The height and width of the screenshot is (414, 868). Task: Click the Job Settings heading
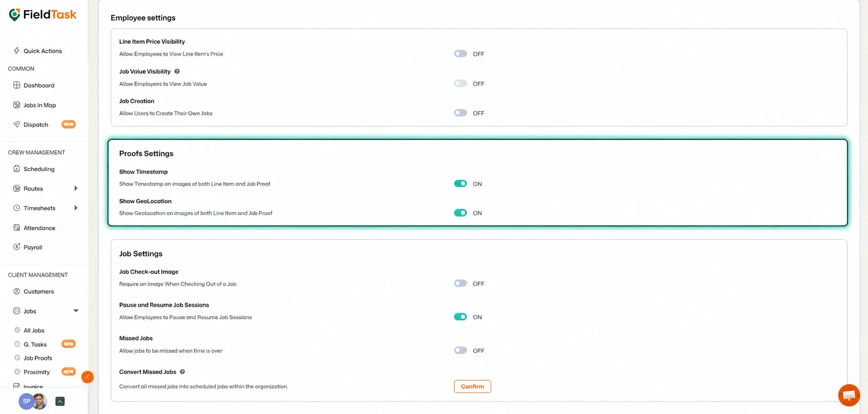click(141, 253)
